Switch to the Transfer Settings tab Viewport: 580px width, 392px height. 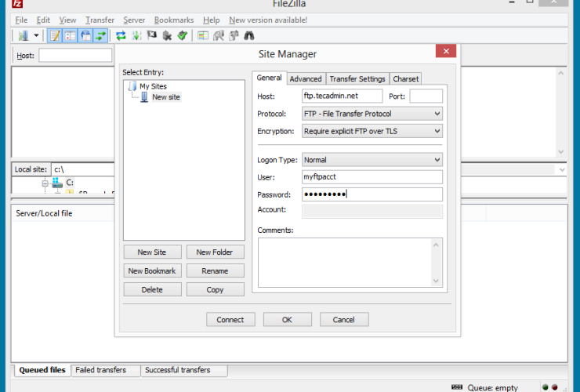tap(357, 78)
